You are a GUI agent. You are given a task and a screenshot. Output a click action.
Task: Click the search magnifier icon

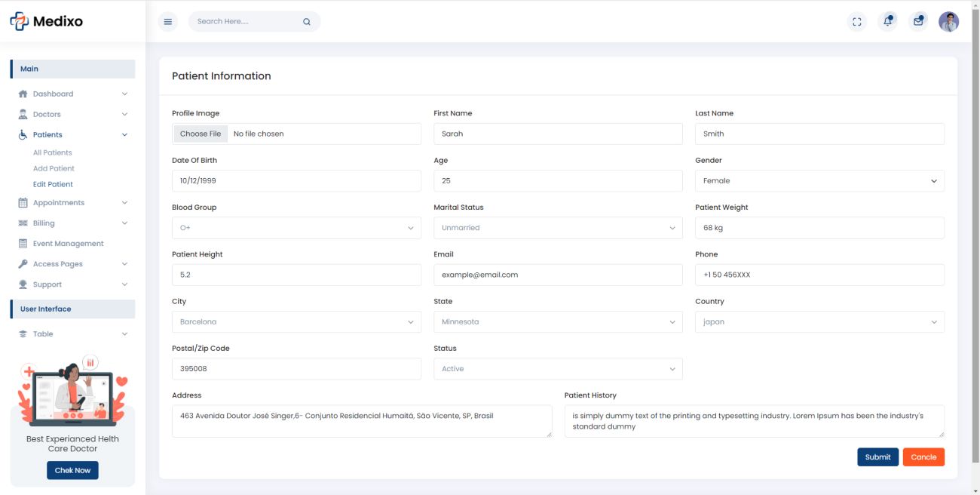point(307,22)
